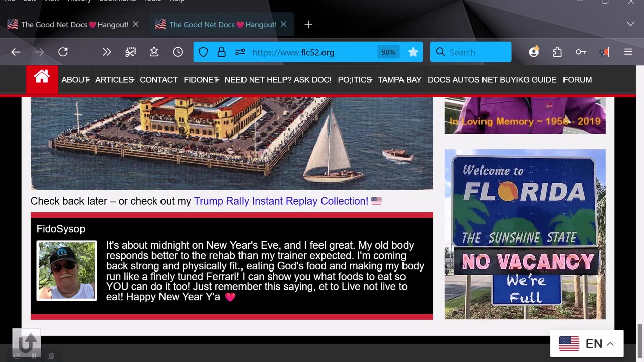This screenshot has height=362, width=644.
Task: Expand the ABOUT menu
Action: pyautogui.click(x=75, y=80)
